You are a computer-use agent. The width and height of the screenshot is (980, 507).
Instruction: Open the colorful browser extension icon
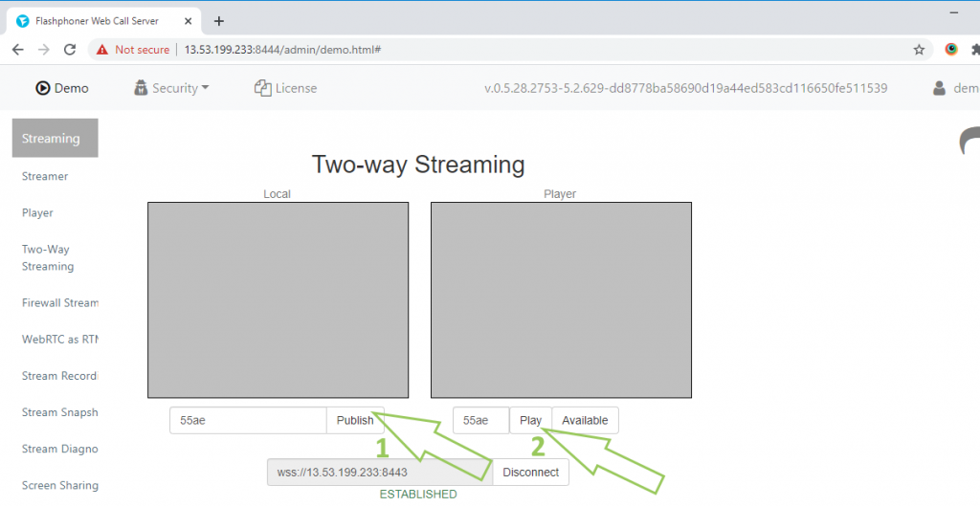pos(951,50)
